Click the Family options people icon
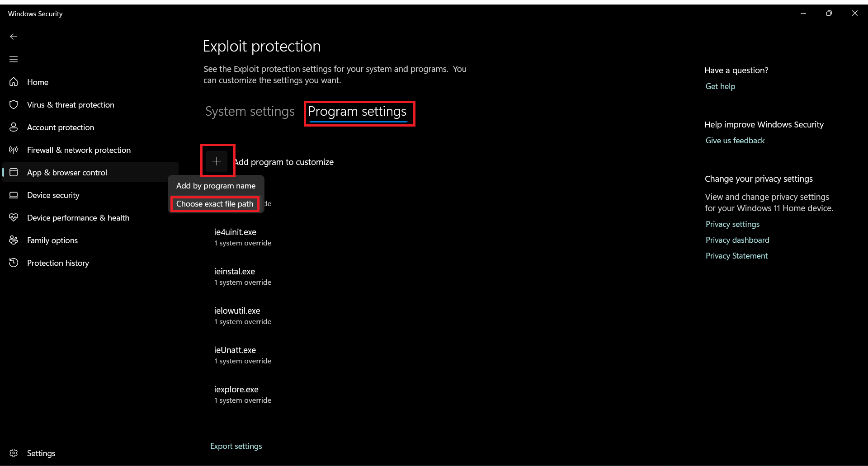This screenshot has width=868, height=466. click(14, 240)
